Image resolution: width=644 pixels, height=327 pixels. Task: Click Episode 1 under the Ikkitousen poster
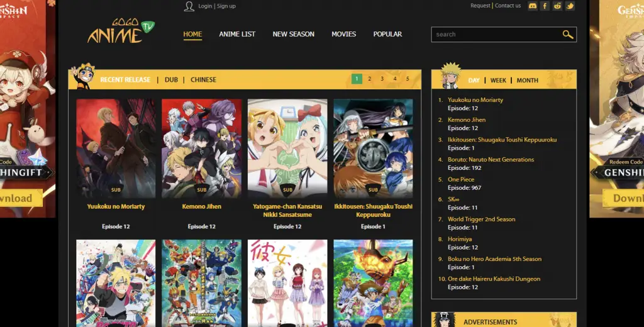click(373, 227)
